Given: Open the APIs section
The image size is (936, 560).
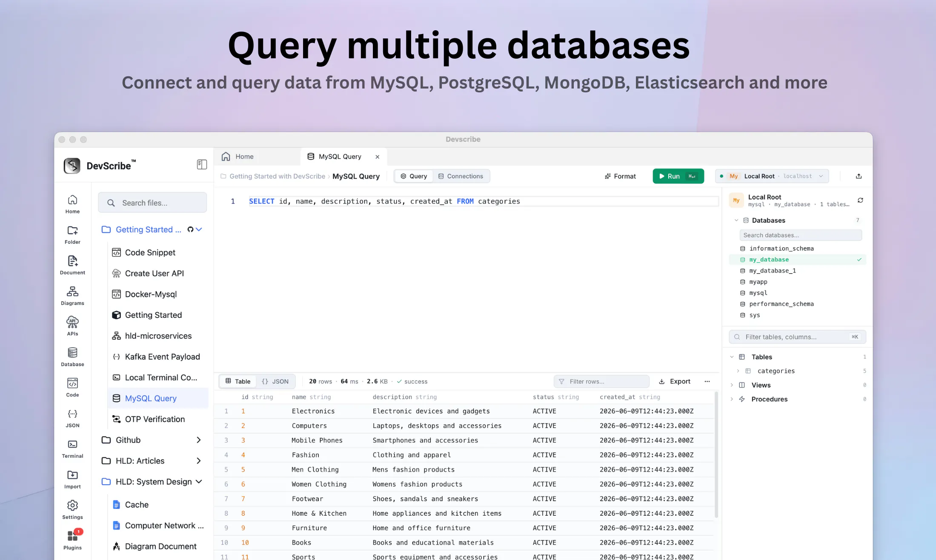Looking at the screenshot, I should pyautogui.click(x=72, y=327).
